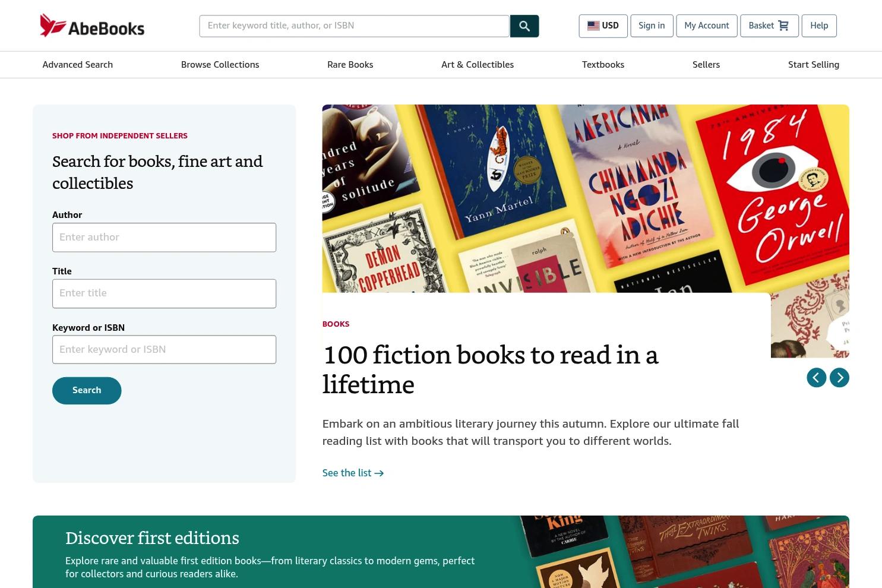Open Browse Collections menu item
The image size is (882, 588).
220,65
